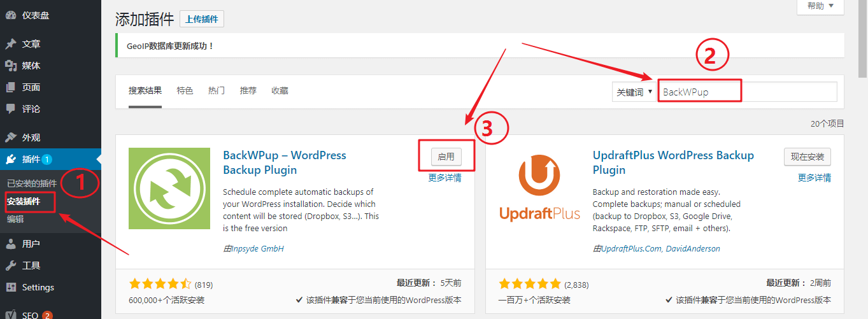The width and height of the screenshot is (868, 319).
Task: Click the Settings sidebar icon
Action: click(10, 287)
